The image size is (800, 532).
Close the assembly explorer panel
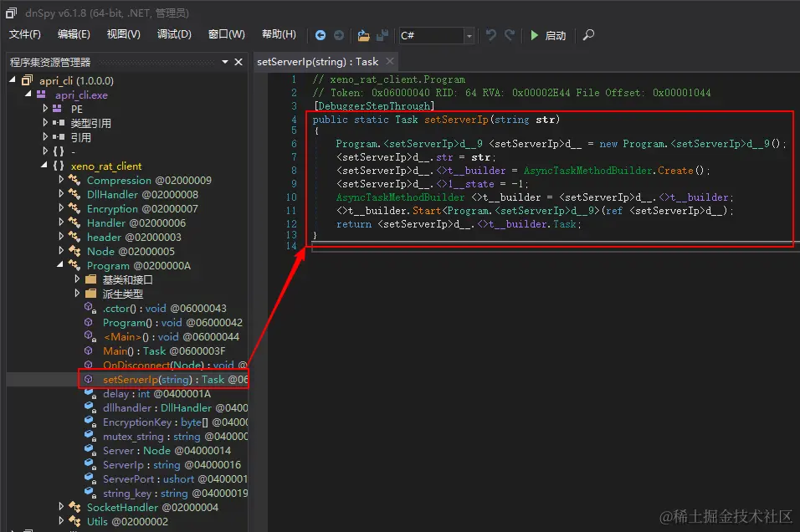pos(238,62)
